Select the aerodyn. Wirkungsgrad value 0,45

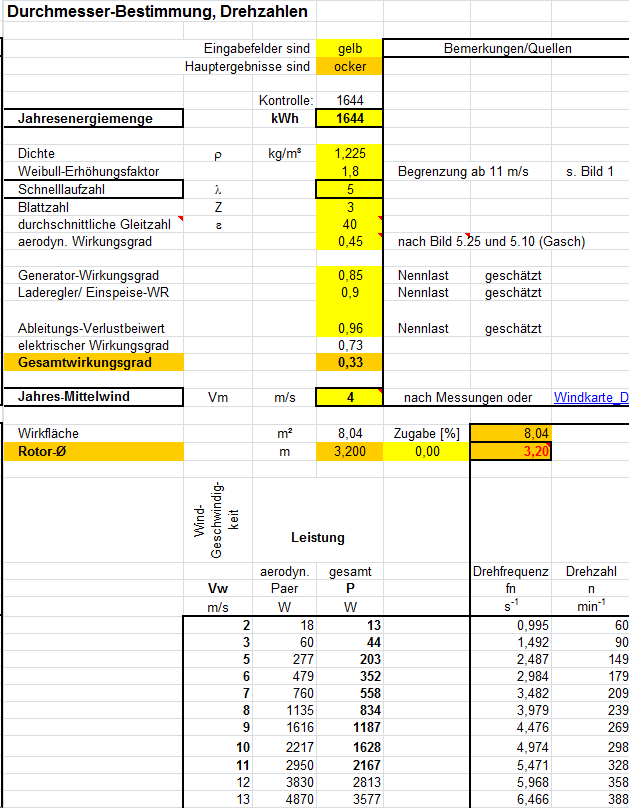[x=349, y=241]
